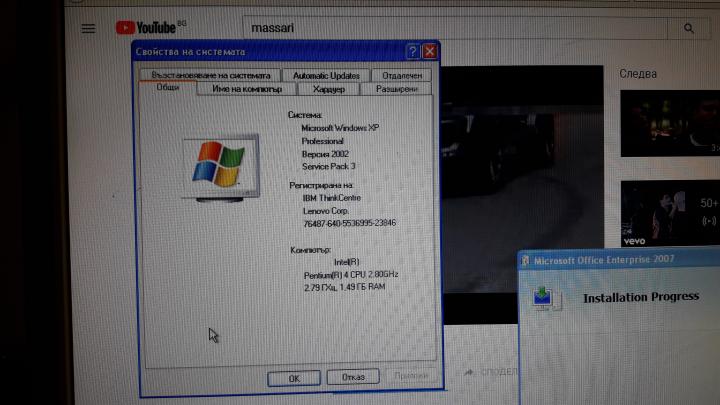Image resolution: width=720 pixels, height=405 pixels.
Task: Click the YouTube share arrow icon
Action: [x=469, y=372]
